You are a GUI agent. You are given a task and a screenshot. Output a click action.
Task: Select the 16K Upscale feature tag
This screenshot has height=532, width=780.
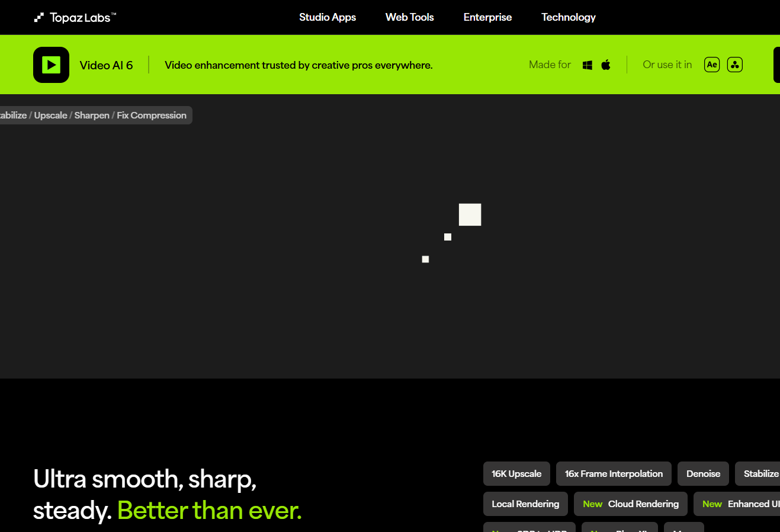point(516,473)
